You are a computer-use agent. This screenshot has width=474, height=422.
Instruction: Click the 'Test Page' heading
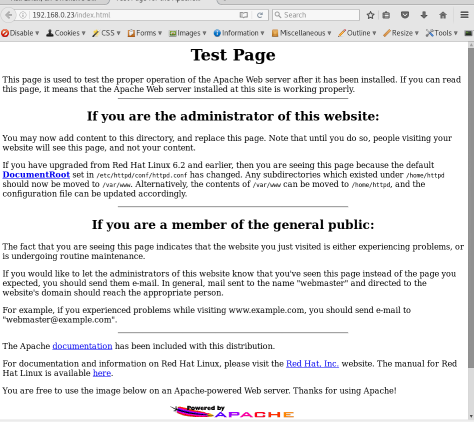[233, 55]
